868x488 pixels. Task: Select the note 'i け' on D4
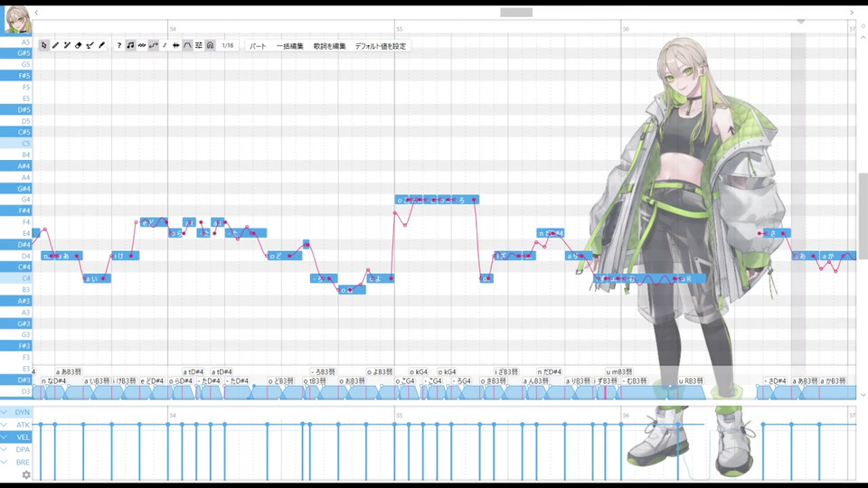(125, 256)
